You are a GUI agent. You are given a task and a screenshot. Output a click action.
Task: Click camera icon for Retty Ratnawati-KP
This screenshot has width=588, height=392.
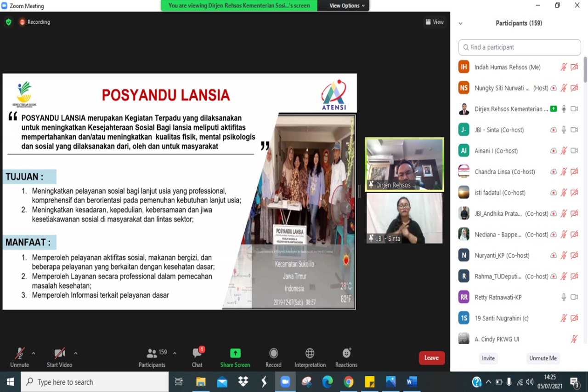click(x=574, y=297)
